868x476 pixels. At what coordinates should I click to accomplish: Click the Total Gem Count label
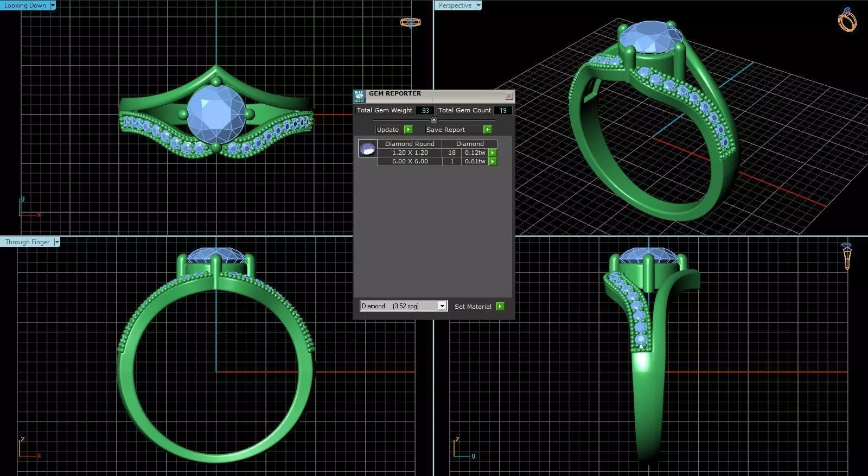coord(464,110)
